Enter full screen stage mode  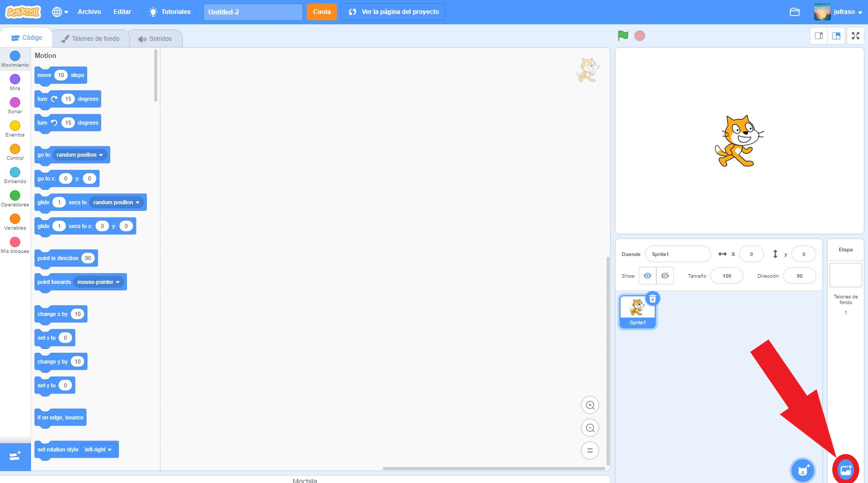(855, 36)
